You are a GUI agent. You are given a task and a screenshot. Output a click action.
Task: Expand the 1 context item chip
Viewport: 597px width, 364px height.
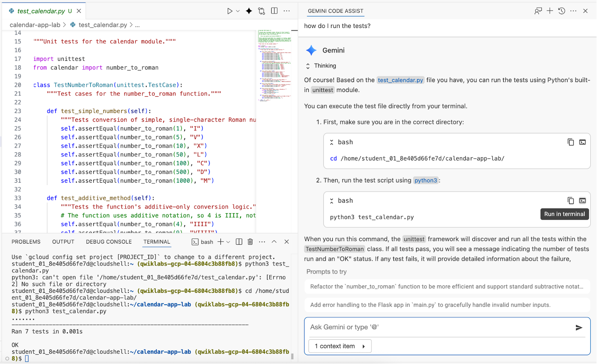340,346
